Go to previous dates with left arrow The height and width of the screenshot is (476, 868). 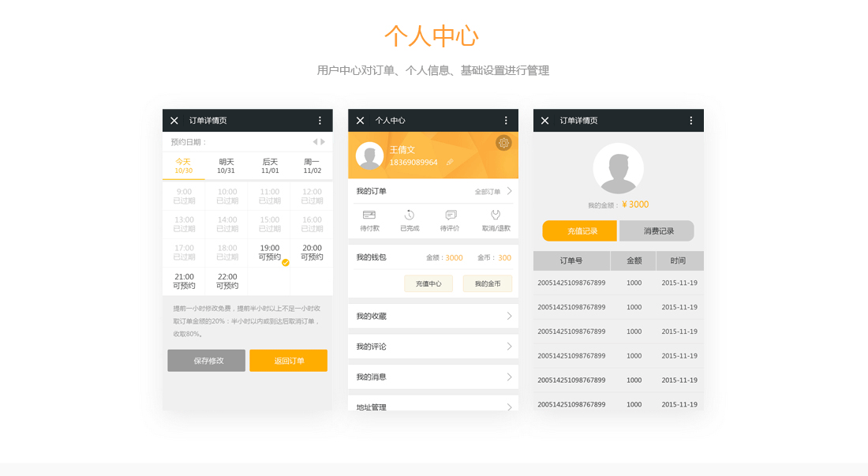[315, 142]
